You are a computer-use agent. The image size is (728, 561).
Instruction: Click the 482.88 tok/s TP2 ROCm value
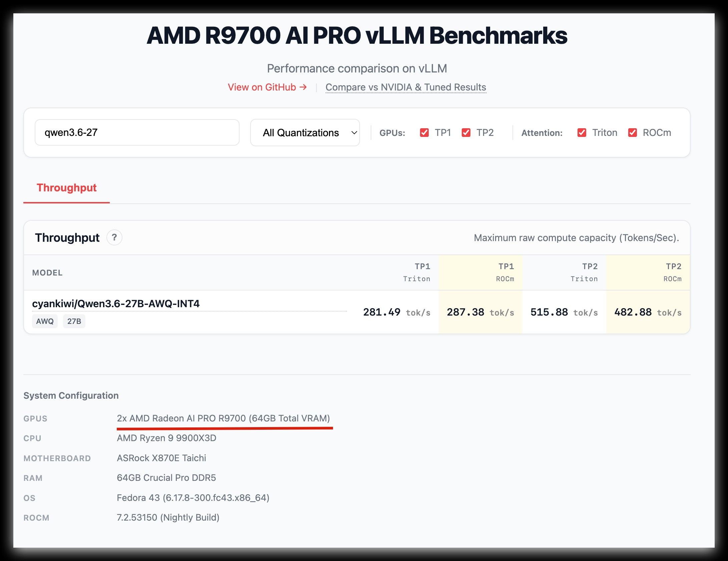pos(648,312)
